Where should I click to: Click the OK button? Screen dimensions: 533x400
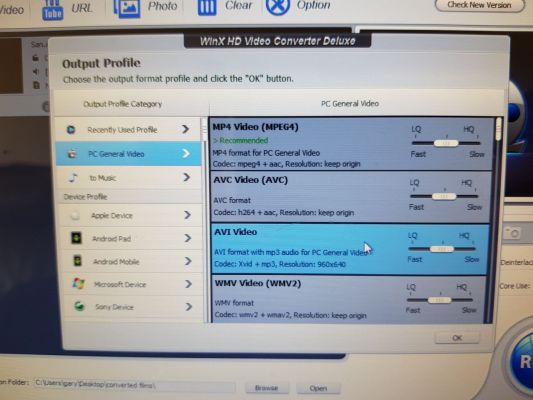(457, 338)
